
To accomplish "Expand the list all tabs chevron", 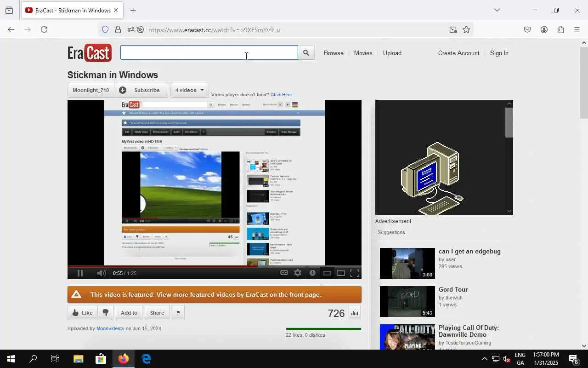I will [x=497, y=10].
